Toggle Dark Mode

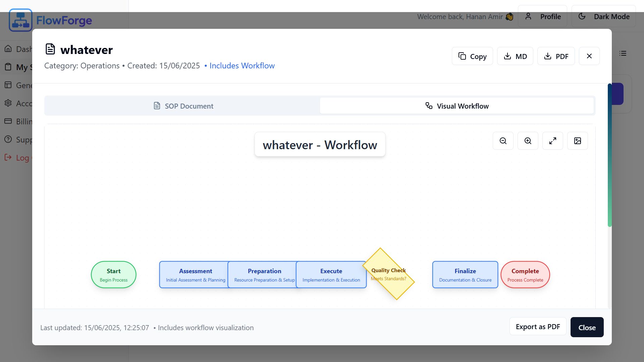603,16
